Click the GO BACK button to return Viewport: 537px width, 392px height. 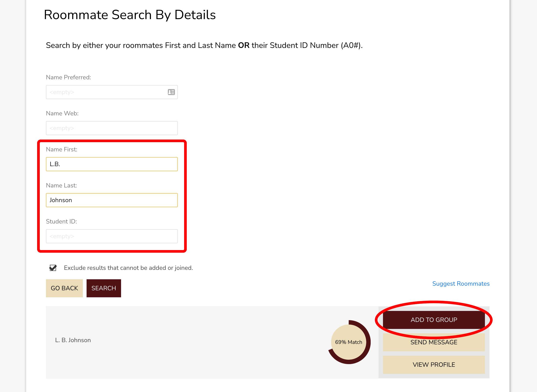click(64, 288)
